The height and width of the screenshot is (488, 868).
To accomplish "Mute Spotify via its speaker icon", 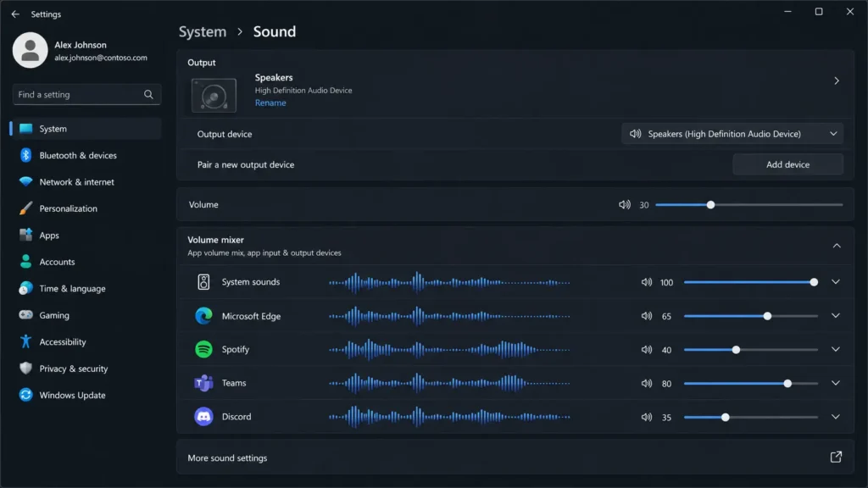I will click(x=647, y=350).
